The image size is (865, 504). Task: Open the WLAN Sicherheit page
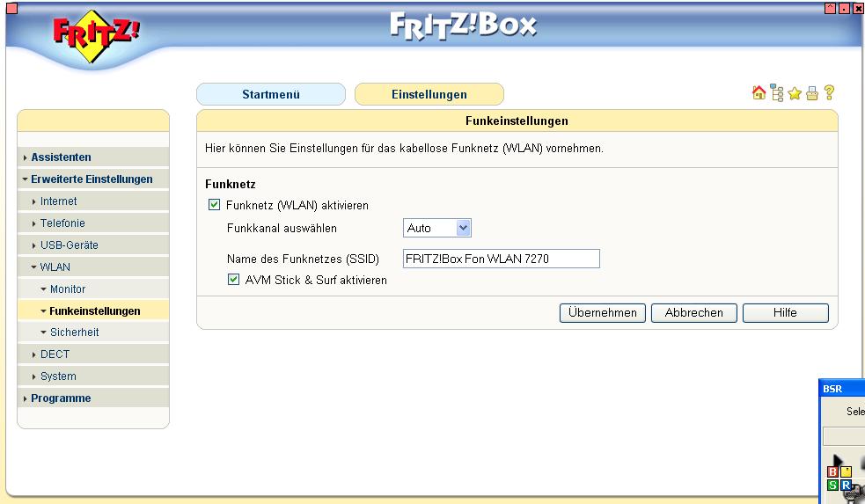point(93,332)
